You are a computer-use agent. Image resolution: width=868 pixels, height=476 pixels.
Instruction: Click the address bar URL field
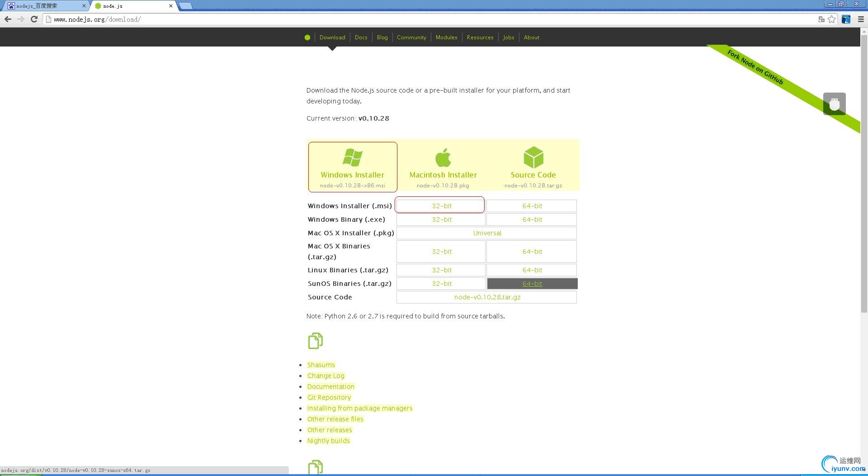[429, 19]
